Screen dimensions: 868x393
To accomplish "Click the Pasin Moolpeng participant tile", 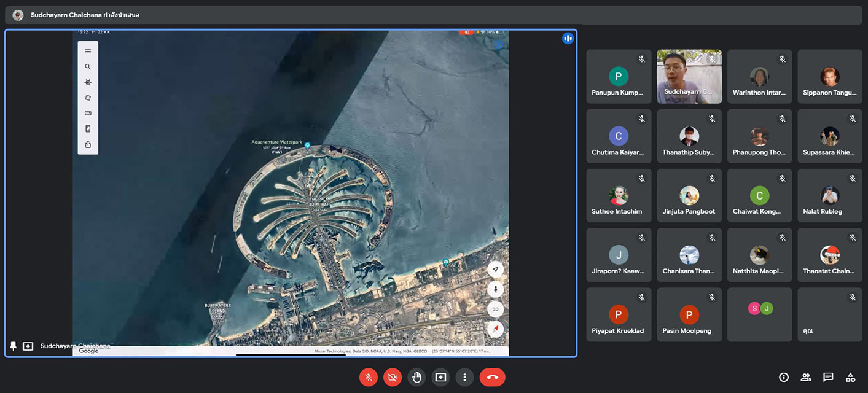I will (689, 314).
